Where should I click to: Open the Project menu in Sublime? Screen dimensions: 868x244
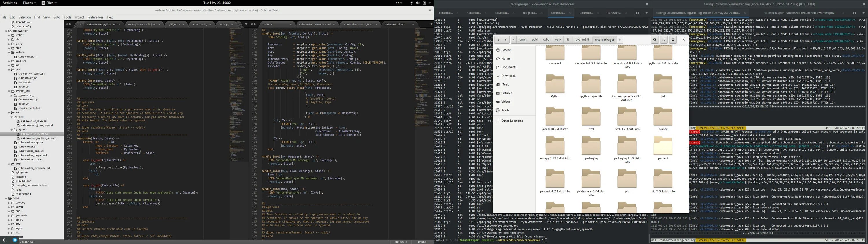79,17
